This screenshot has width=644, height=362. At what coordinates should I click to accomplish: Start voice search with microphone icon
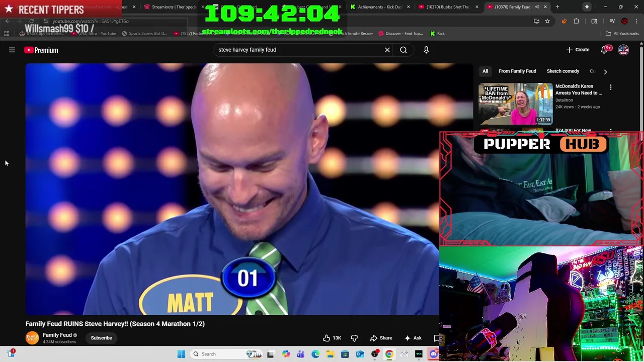[426, 50]
